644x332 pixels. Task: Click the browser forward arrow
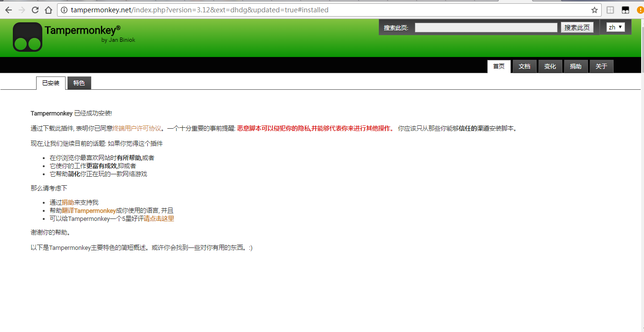[x=22, y=10]
